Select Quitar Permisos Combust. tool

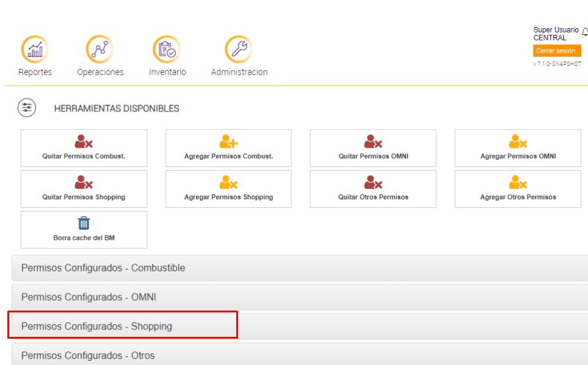coord(84,148)
